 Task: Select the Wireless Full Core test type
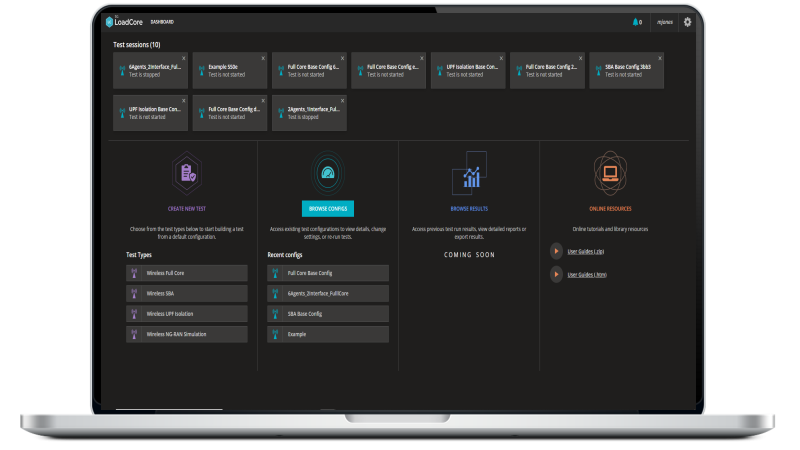[187, 272]
